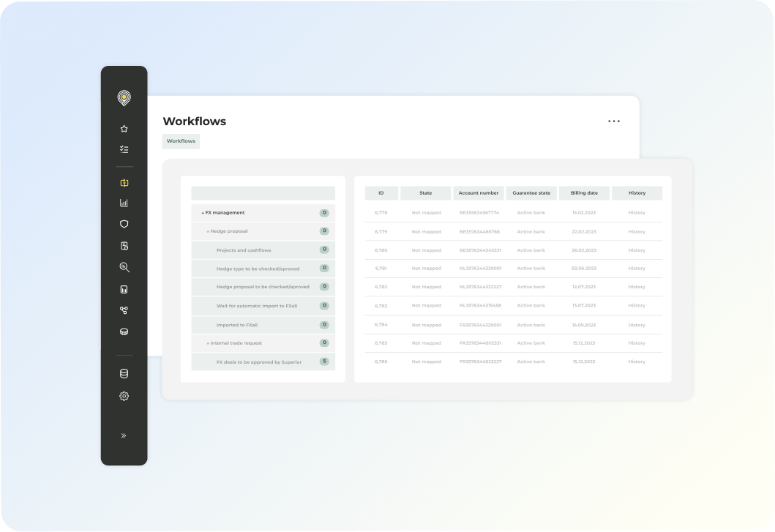Sort by the State column header
Screen dimensions: 775x532
point(426,193)
